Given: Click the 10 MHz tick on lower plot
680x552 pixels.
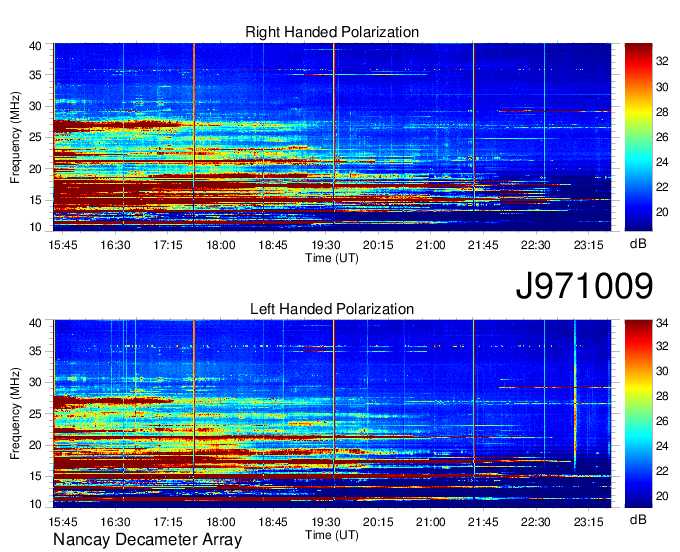Looking at the screenshot, I should (35, 504).
